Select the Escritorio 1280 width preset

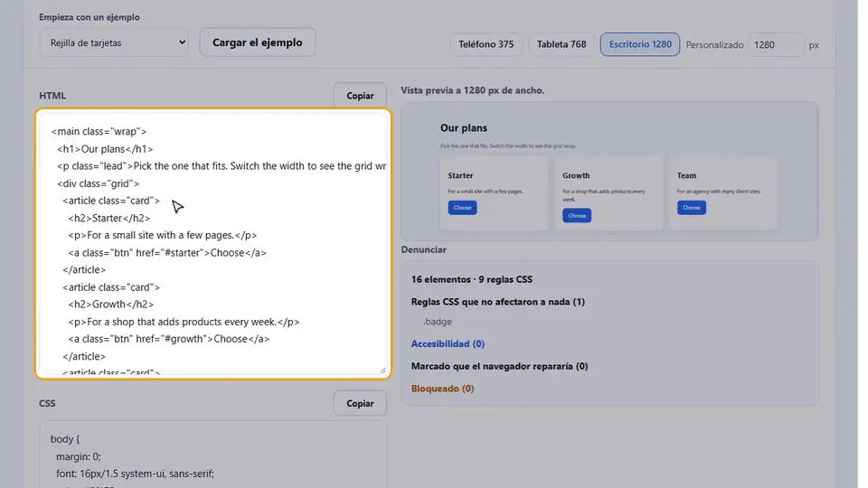(640, 44)
